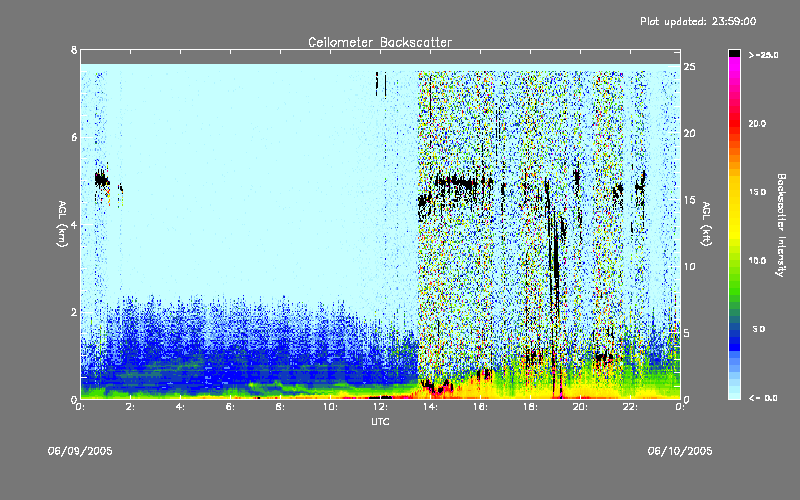This screenshot has width=800, height=500.
Task: Click the '14:' hour tick label
Action: [x=430, y=407]
